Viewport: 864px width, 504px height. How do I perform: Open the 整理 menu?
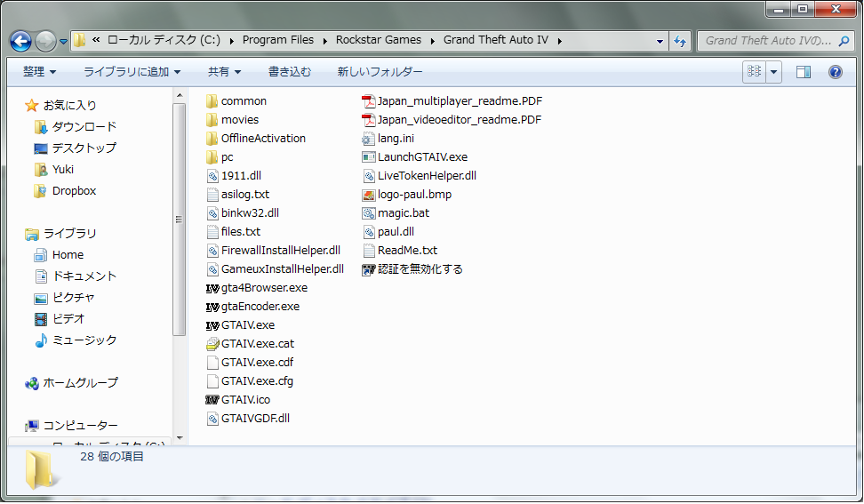pyautogui.click(x=40, y=72)
